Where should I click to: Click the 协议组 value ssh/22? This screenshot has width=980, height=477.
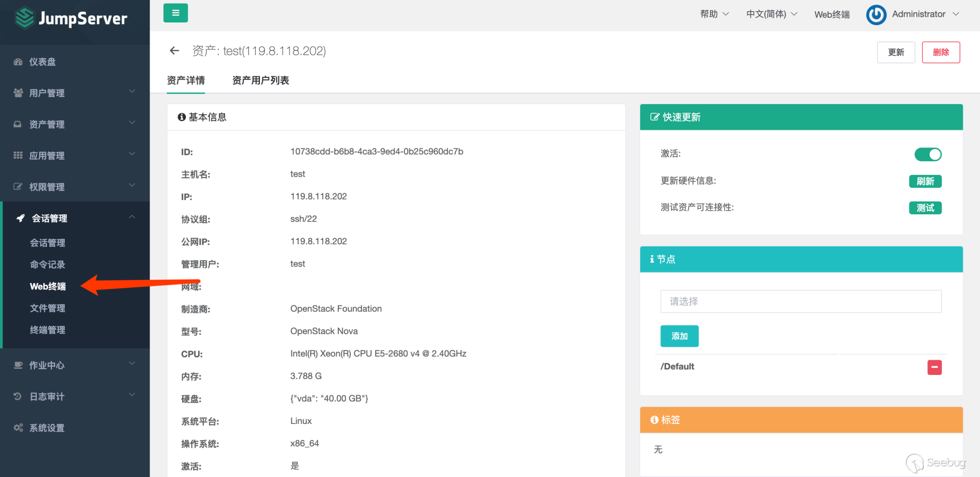pos(304,219)
